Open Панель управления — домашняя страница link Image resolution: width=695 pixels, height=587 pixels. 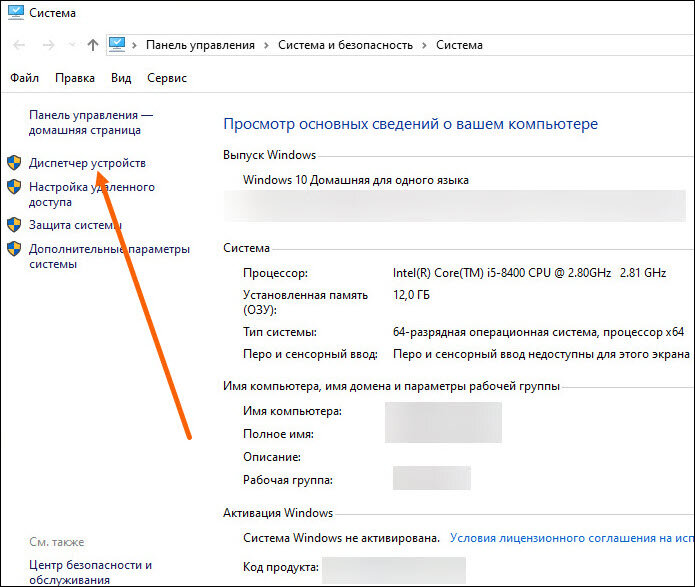coord(91,122)
